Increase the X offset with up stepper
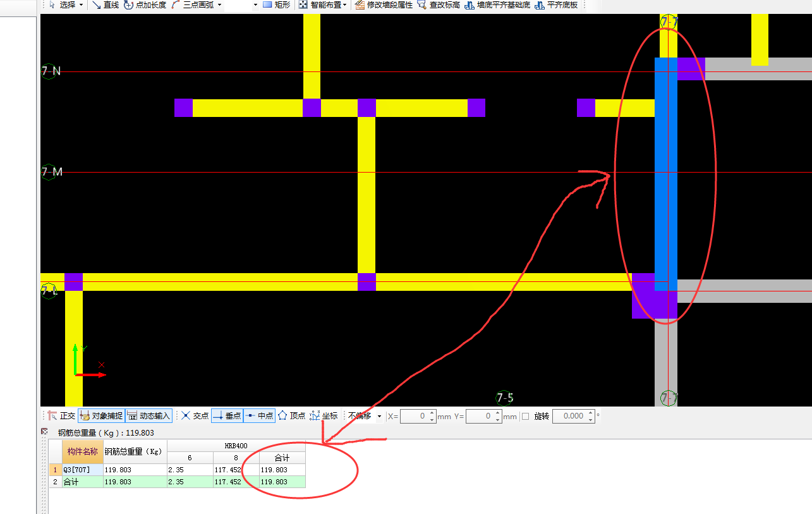This screenshot has width=812, height=514. pyautogui.click(x=432, y=413)
